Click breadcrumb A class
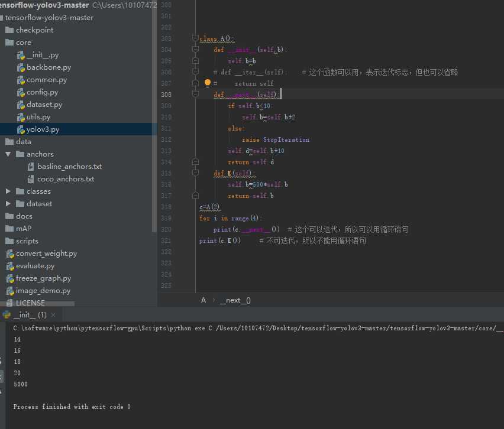This screenshot has height=429, width=504. 203,300
